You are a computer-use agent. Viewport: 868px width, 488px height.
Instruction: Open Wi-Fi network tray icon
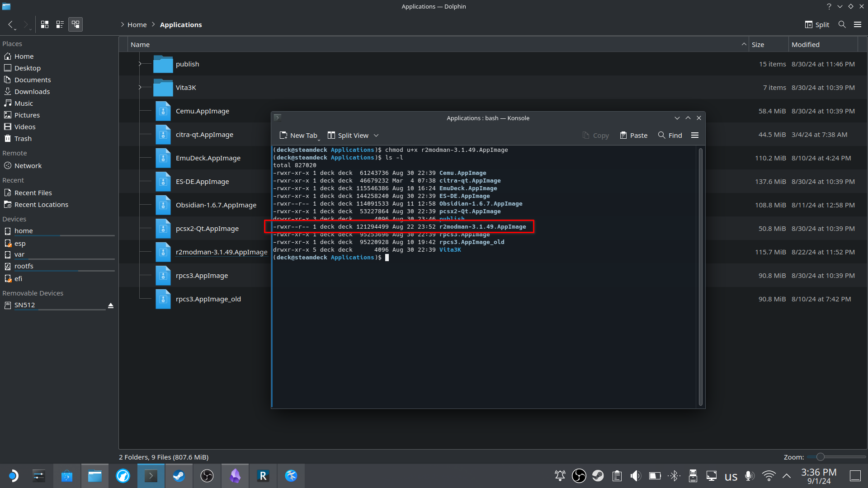pos(769,476)
